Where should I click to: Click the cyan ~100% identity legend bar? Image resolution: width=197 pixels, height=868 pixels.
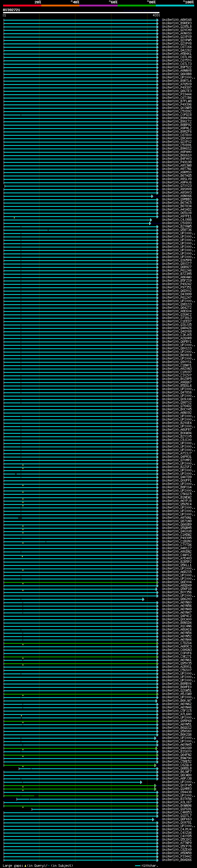175,6
